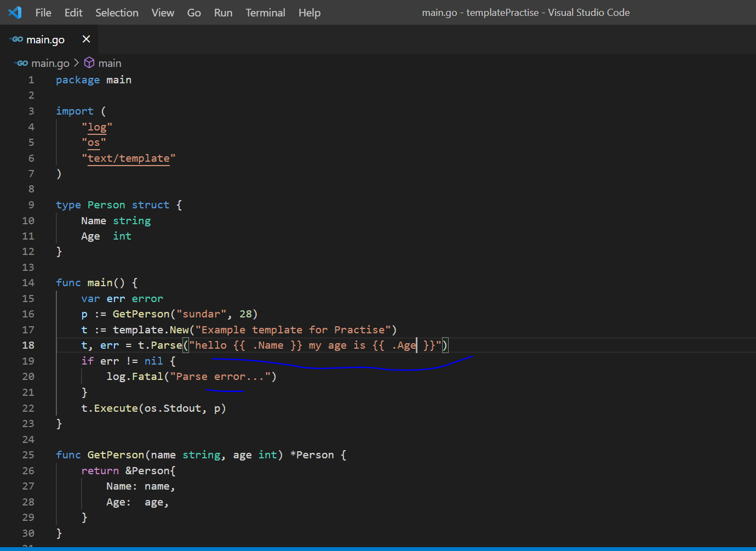Click the Go file icon in the breadcrumb bar
Image resolution: width=756 pixels, height=551 pixels.
(x=20, y=63)
